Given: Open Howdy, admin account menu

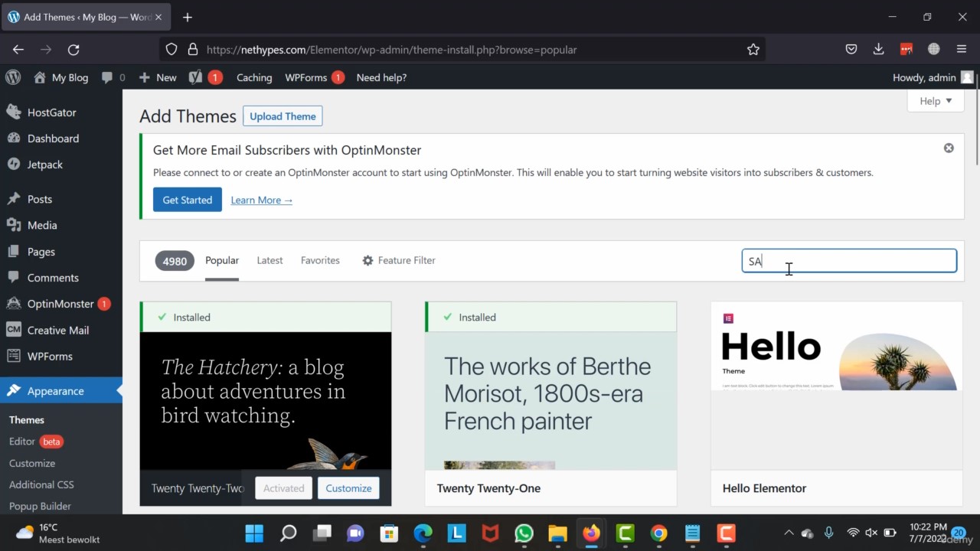Looking at the screenshot, I should tap(933, 77).
